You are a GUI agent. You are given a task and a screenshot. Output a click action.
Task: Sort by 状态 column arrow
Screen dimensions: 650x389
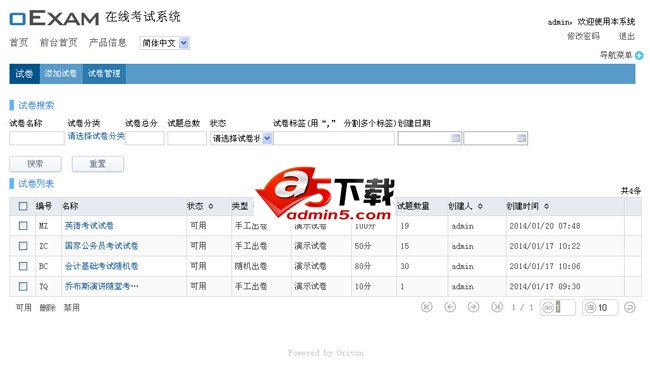(211, 206)
